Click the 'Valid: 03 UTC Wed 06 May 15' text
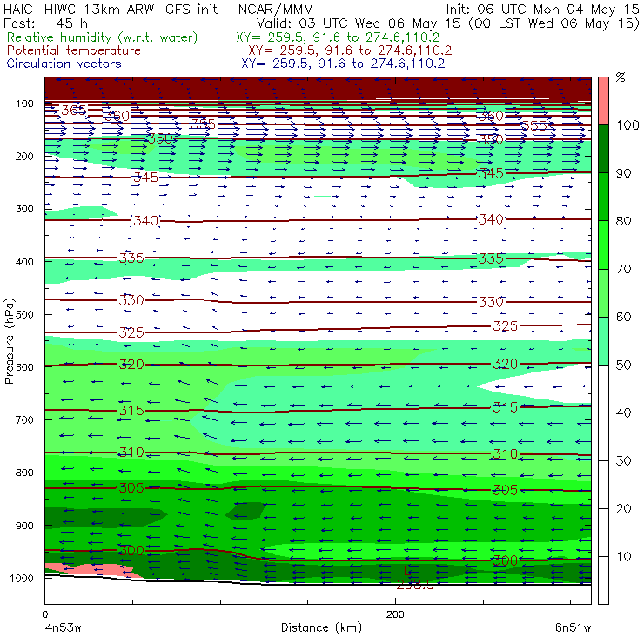 pos(359,23)
